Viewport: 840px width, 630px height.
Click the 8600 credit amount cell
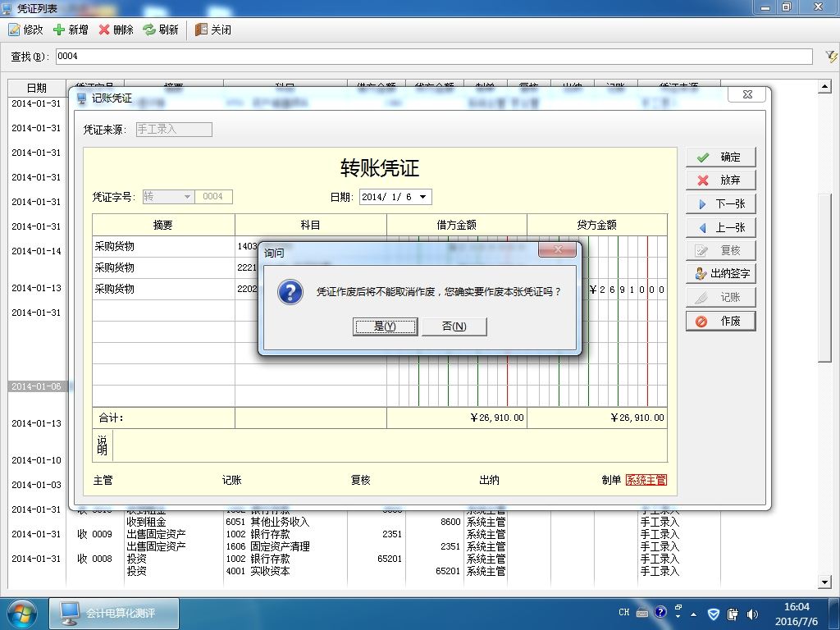pyautogui.click(x=450, y=522)
